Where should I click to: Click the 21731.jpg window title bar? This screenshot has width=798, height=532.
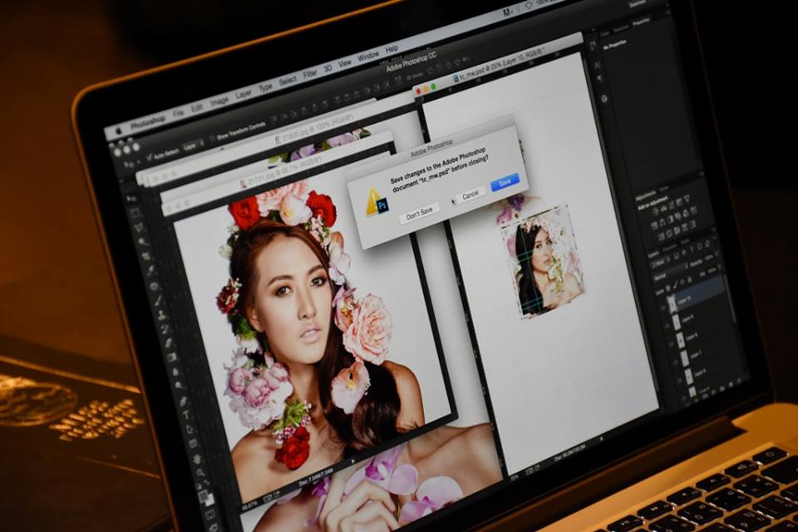278,172
